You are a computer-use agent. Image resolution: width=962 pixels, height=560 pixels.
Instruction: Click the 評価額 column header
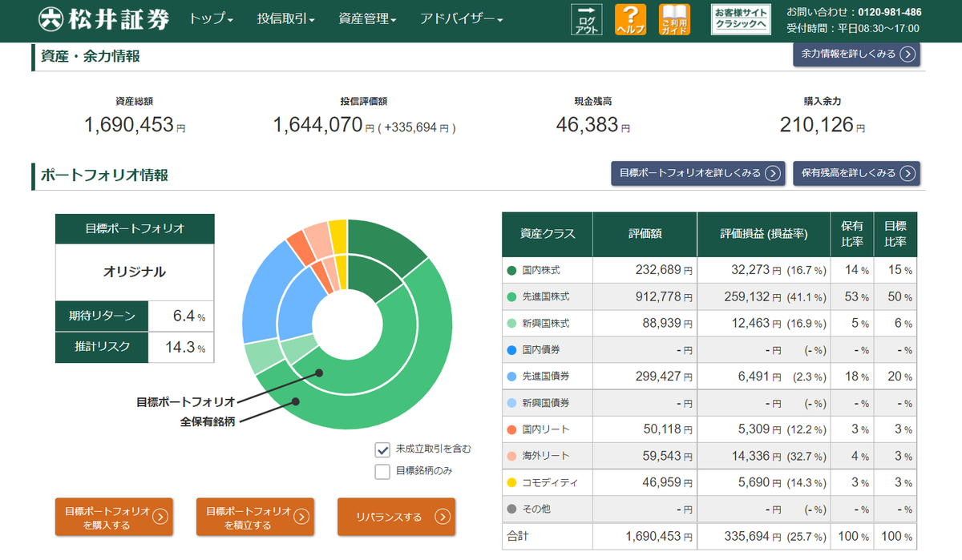tap(645, 234)
